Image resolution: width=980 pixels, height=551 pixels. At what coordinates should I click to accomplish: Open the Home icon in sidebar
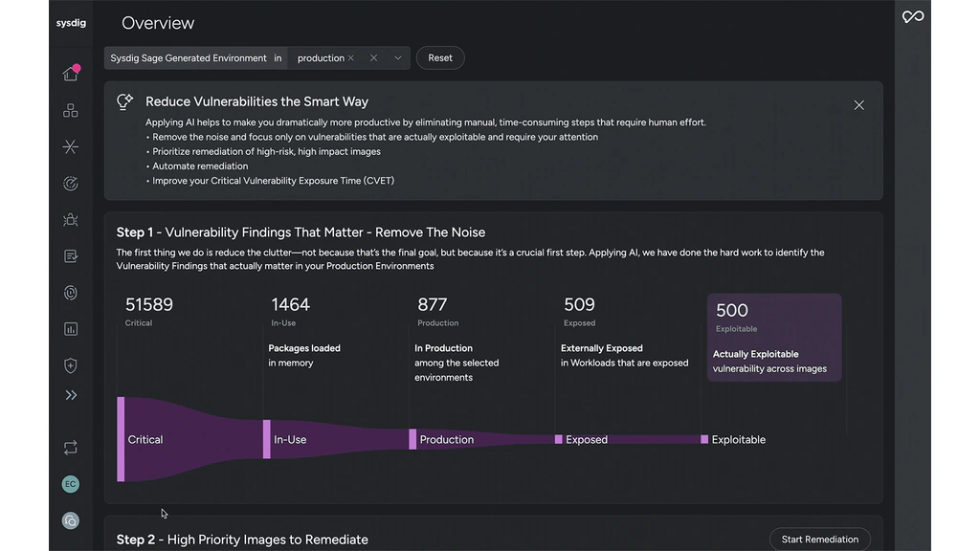pos(71,74)
